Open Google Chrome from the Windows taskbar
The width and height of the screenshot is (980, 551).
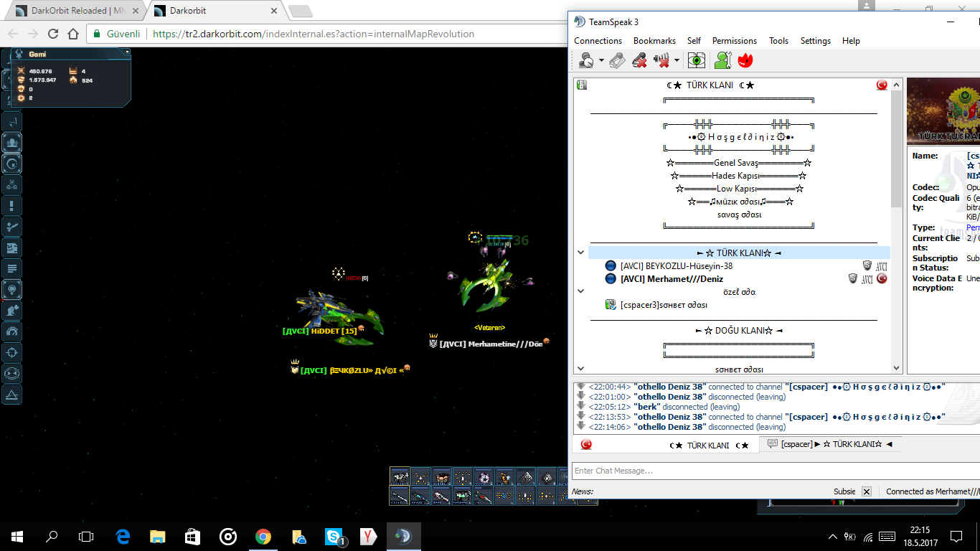tap(263, 536)
